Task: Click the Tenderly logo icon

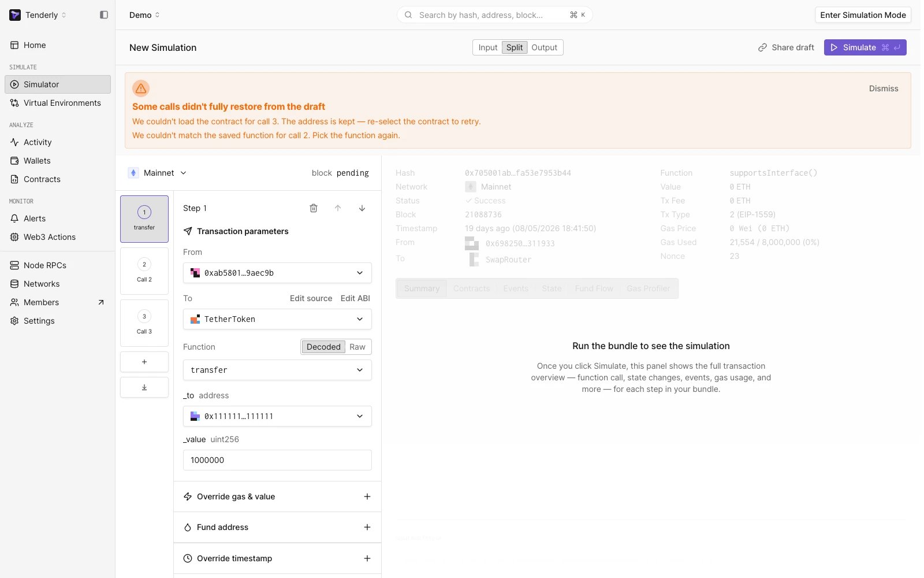Action: pos(15,15)
